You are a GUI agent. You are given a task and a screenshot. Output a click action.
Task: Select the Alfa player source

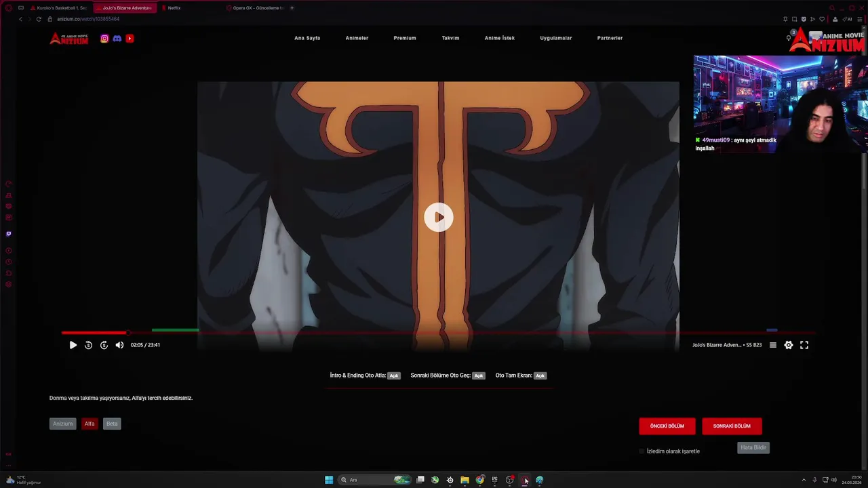click(90, 424)
